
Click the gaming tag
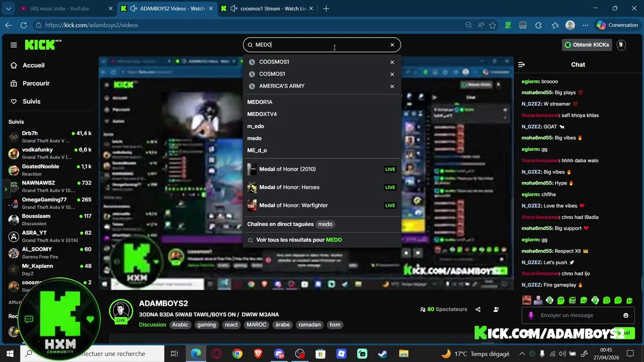[x=206, y=325]
